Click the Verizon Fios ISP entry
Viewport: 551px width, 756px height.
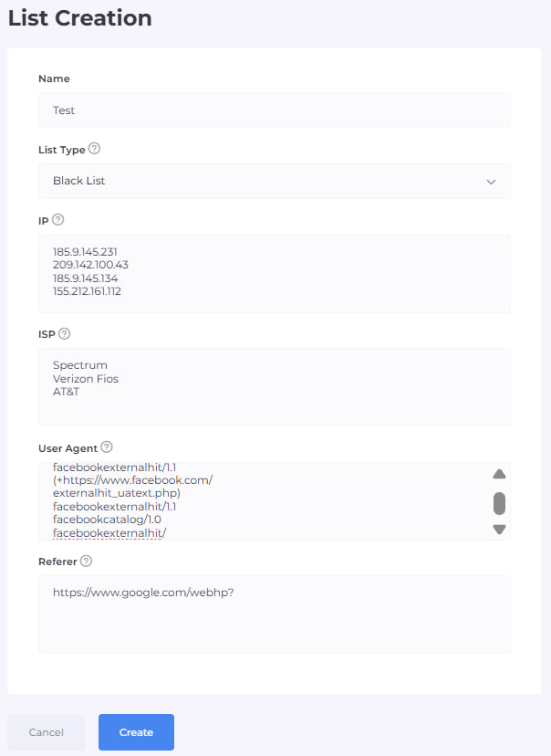click(x=86, y=378)
